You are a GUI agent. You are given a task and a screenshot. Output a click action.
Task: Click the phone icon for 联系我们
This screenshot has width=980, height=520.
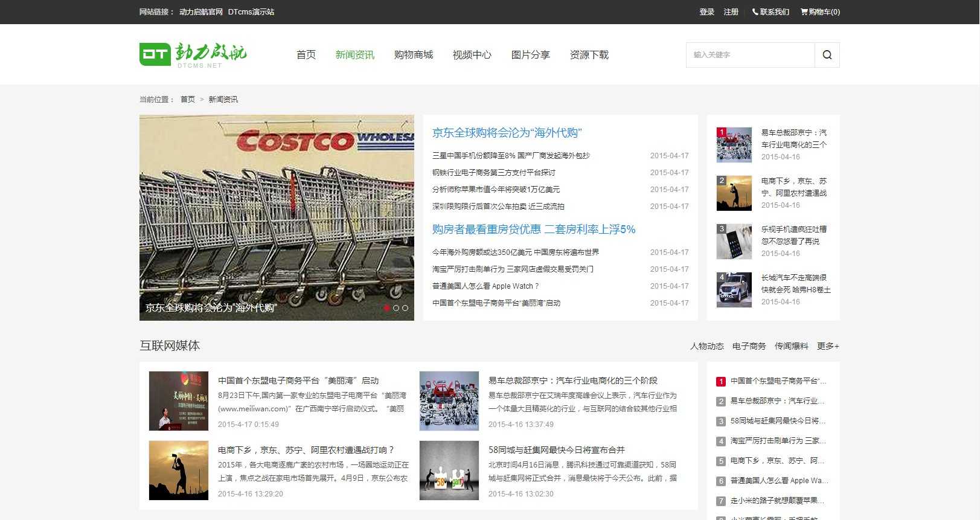(755, 11)
